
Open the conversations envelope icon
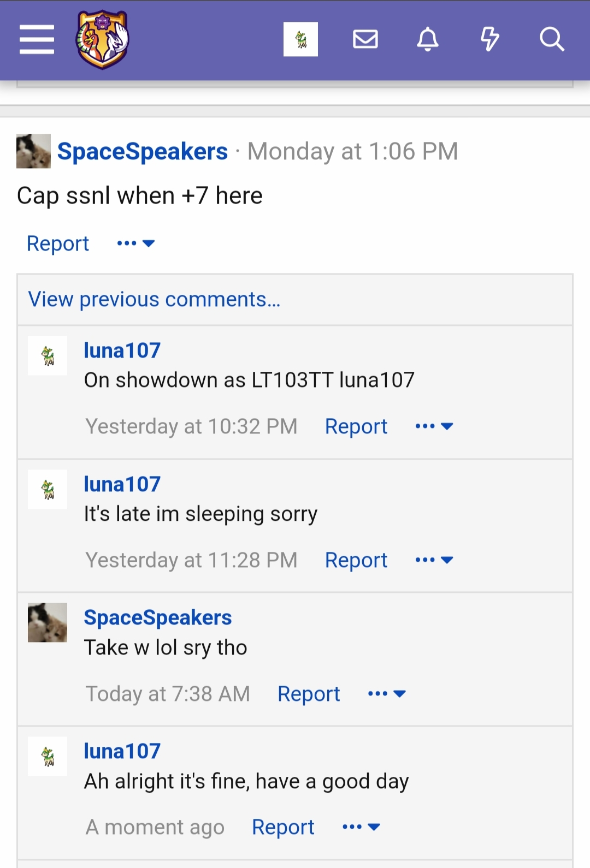click(x=365, y=39)
